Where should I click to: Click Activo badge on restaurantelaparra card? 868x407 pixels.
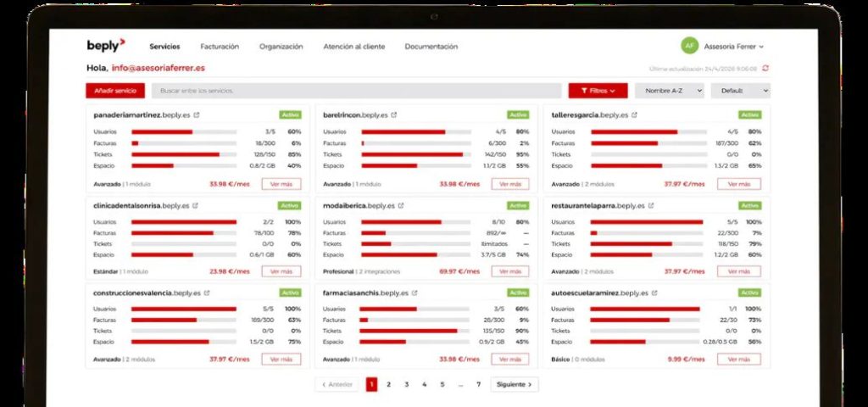[749, 205]
